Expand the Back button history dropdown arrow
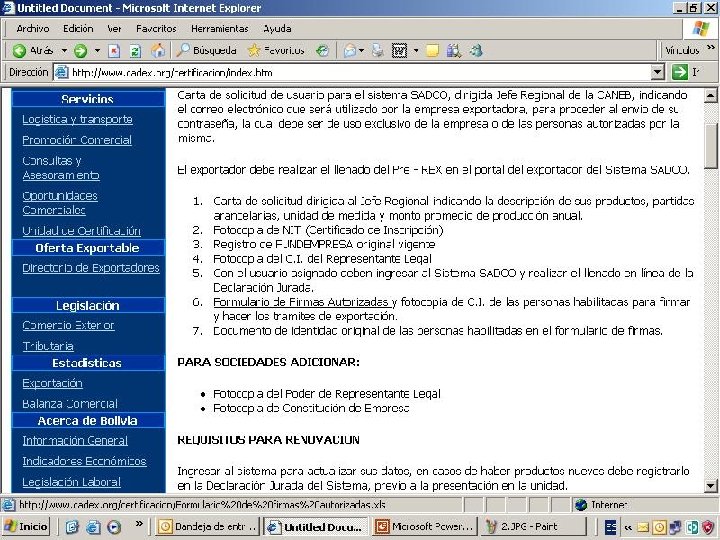 pyautogui.click(x=64, y=50)
